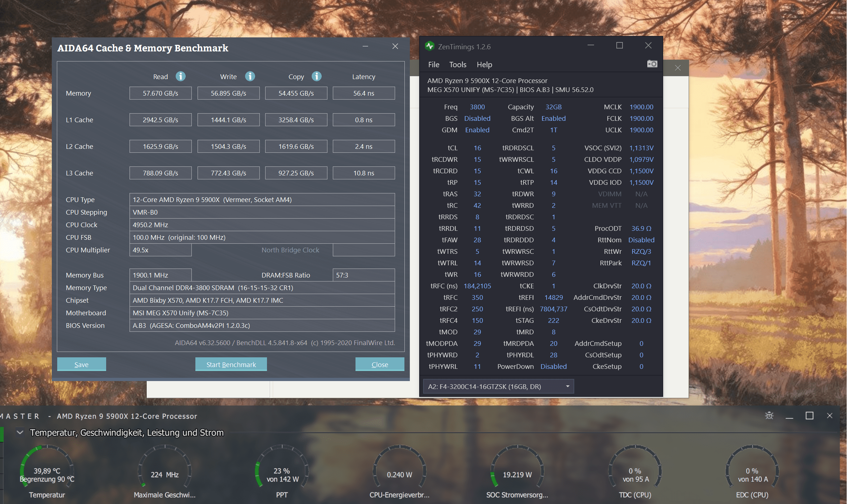Click the tCL value 16 in ZenTimings

click(477, 148)
